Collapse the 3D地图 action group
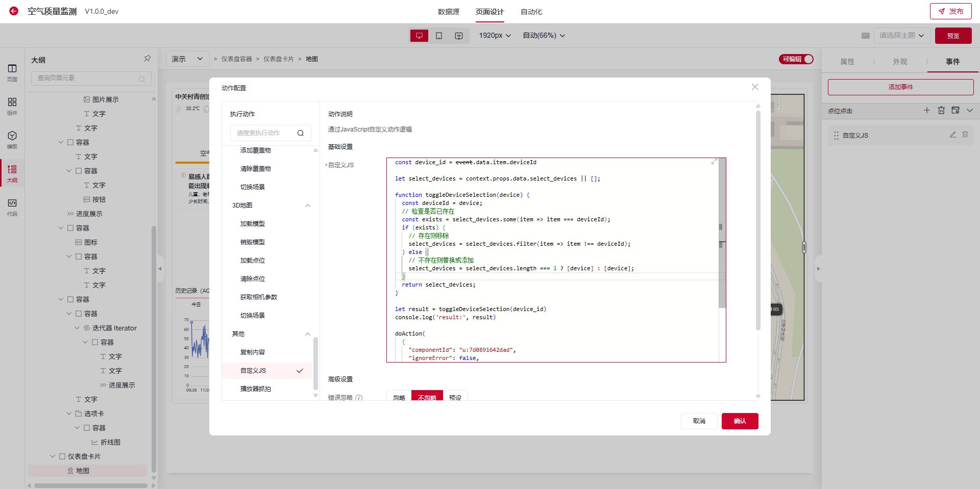Viewport: 980px width, 489px height. click(307, 205)
